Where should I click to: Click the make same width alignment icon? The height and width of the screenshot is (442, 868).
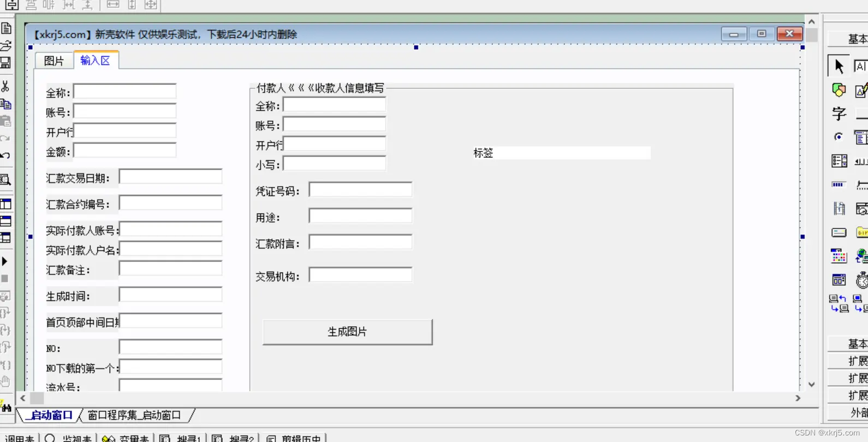click(112, 5)
